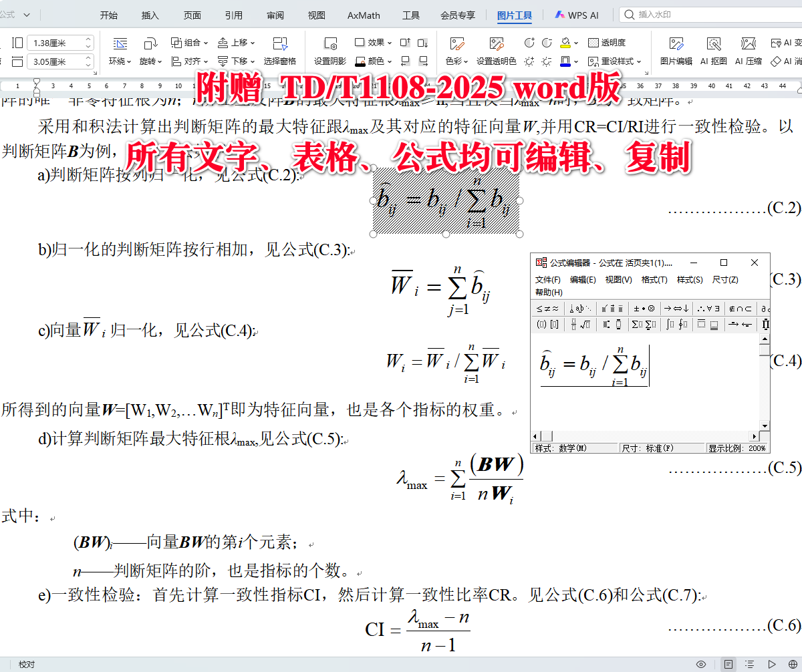Image resolution: width=802 pixels, height=672 pixels.
Task: Toggle 校对 proofing in the status bar
Action: coord(25,665)
